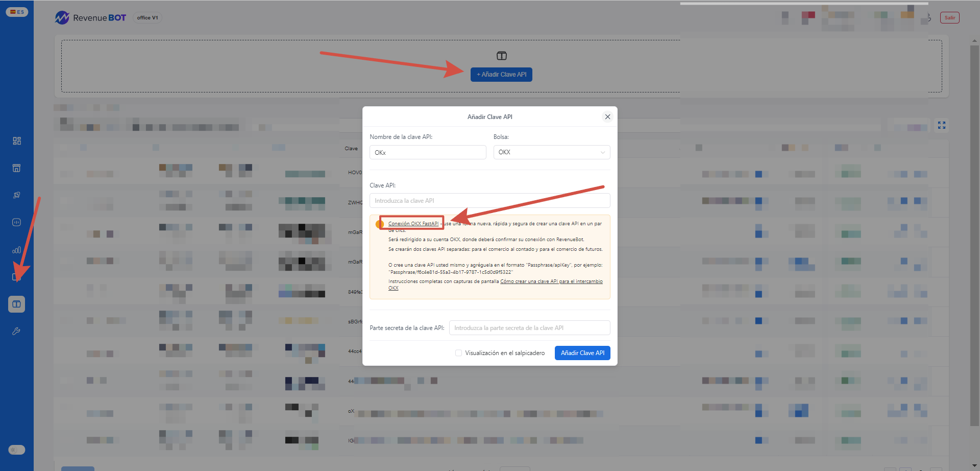Viewport: 980px width, 471px height.
Task: Click the RevenueBOT logo
Action: (90, 18)
